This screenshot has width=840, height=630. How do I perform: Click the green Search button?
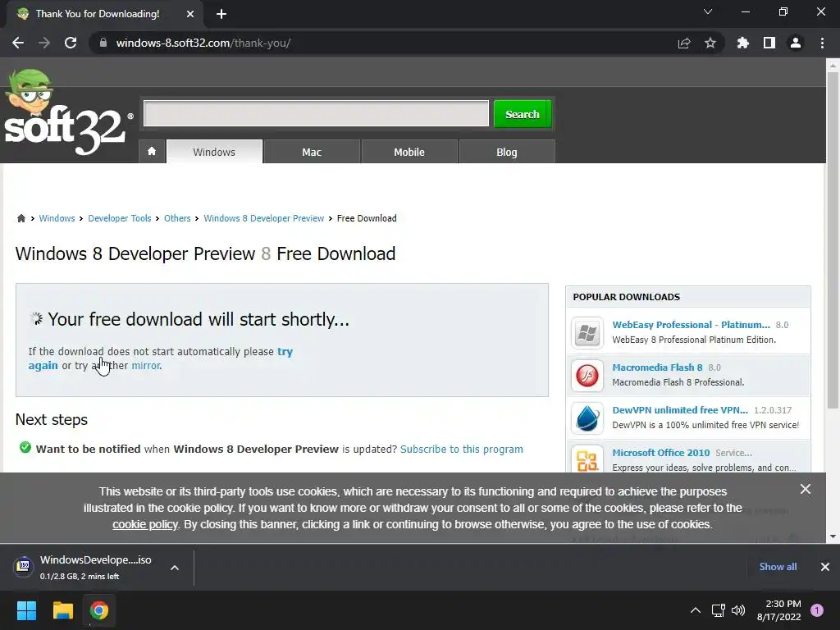(523, 113)
